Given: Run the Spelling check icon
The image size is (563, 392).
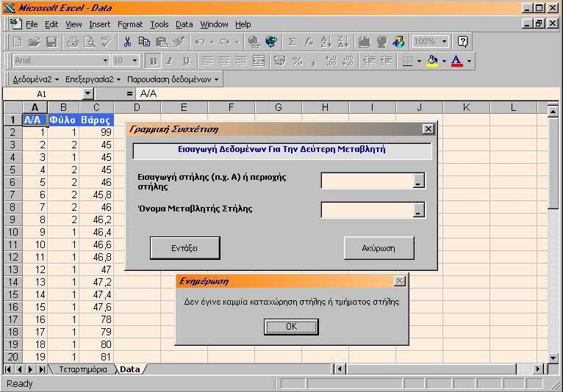Looking at the screenshot, I should [x=107, y=42].
